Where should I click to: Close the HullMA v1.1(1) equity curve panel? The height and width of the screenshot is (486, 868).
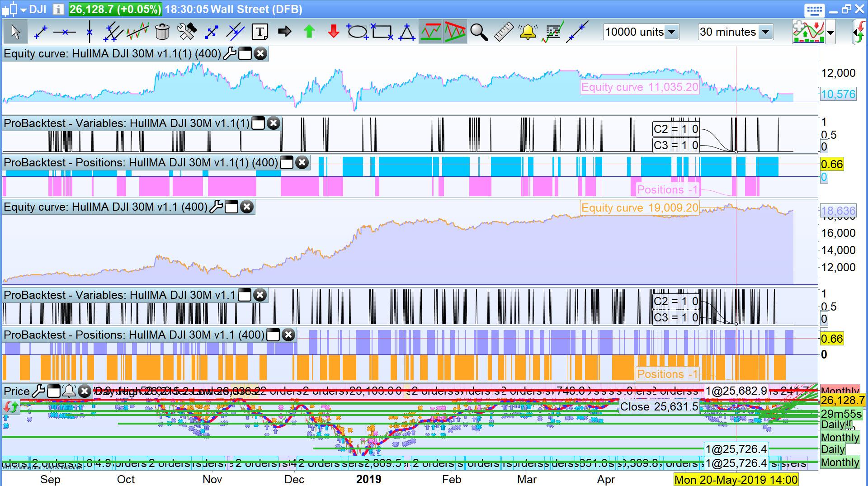260,54
